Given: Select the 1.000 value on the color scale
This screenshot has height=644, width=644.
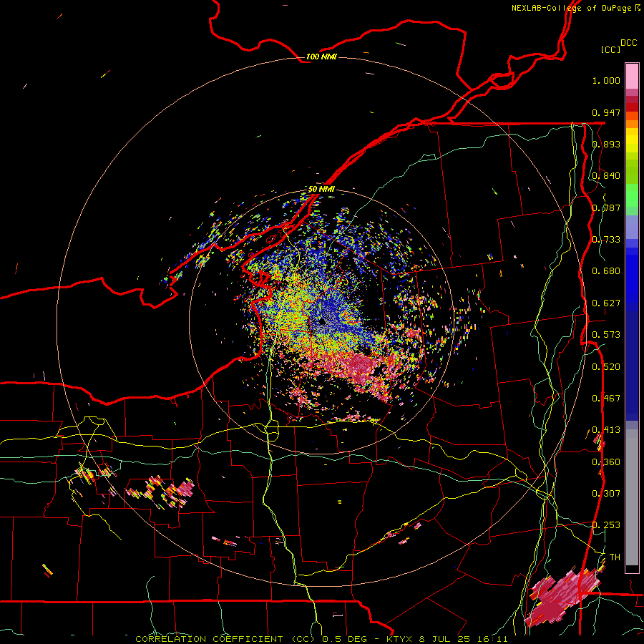Looking at the screenshot, I should [x=606, y=80].
